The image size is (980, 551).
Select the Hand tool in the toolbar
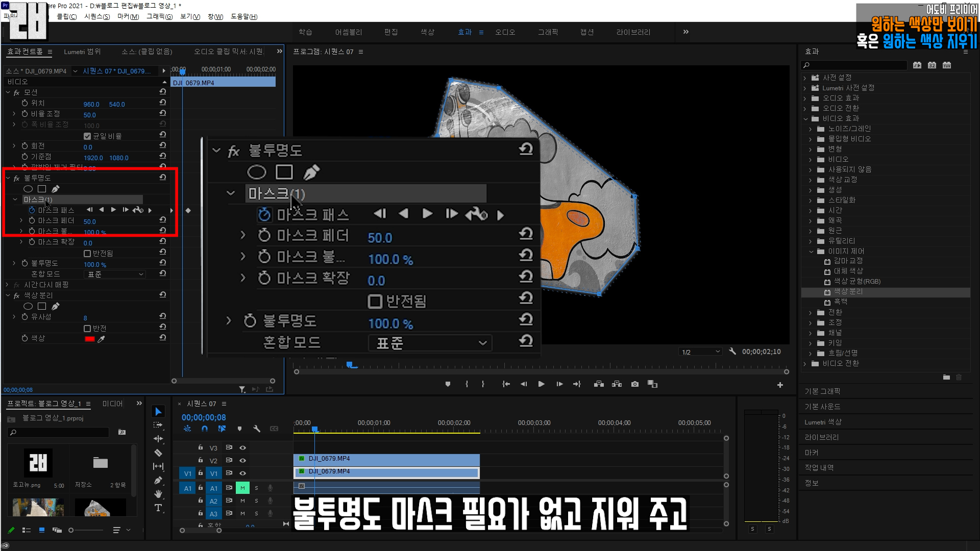158,494
